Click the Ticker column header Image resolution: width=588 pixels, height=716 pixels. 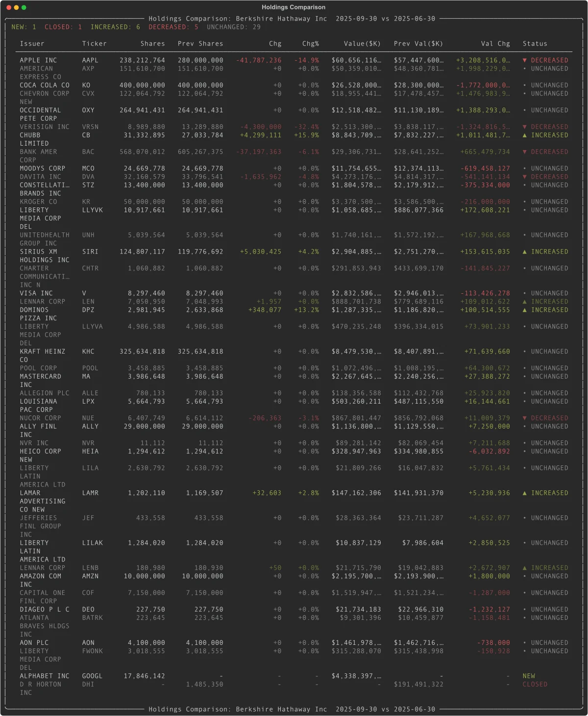click(x=94, y=44)
